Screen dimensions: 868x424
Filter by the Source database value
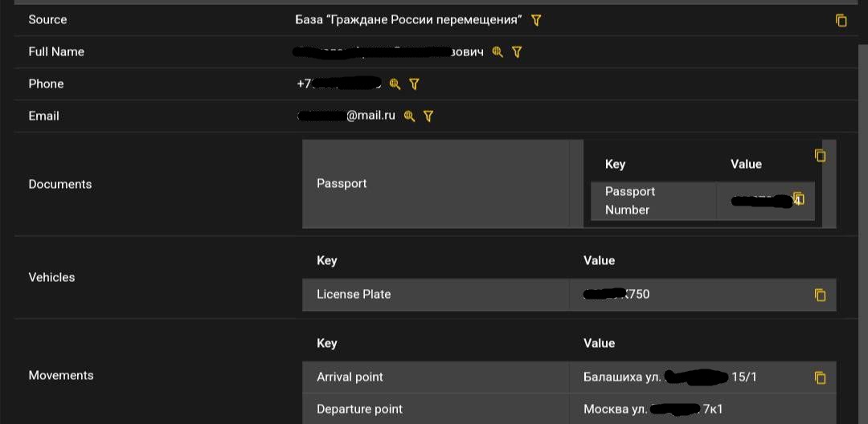536,20
